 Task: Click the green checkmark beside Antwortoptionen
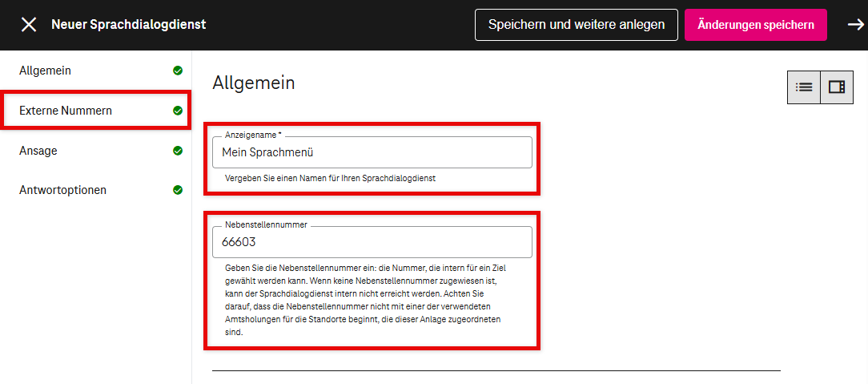pyautogui.click(x=178, y=191)
